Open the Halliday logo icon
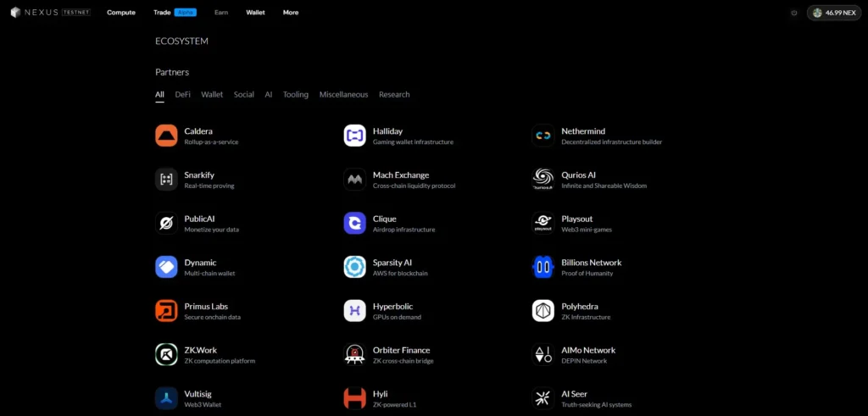 (x=354, y=136)
